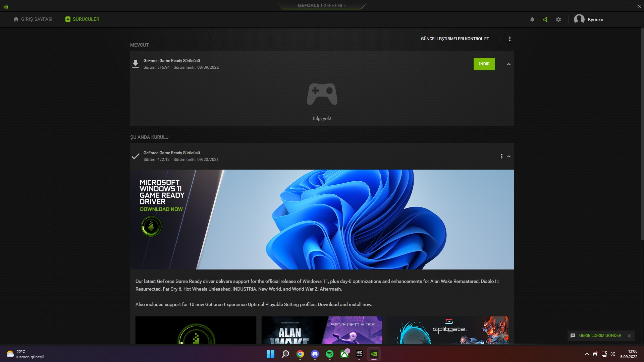Click the Kyriexs profile avatar
Image resolution: width=644 pixels, height=362 pixels.
point(579,19)
